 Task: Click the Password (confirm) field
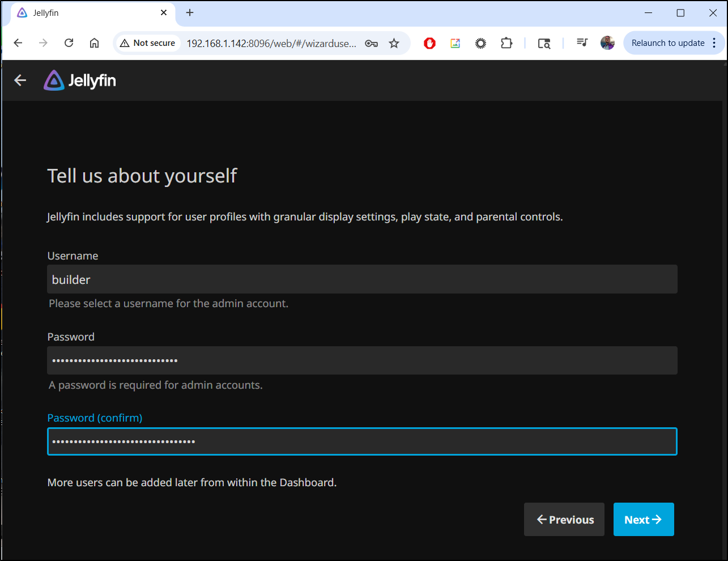pos(362,441)
